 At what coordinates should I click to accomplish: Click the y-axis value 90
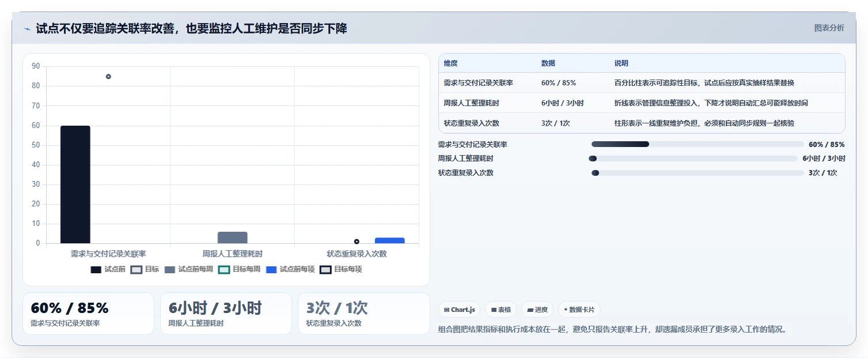(x=36, y=66)
